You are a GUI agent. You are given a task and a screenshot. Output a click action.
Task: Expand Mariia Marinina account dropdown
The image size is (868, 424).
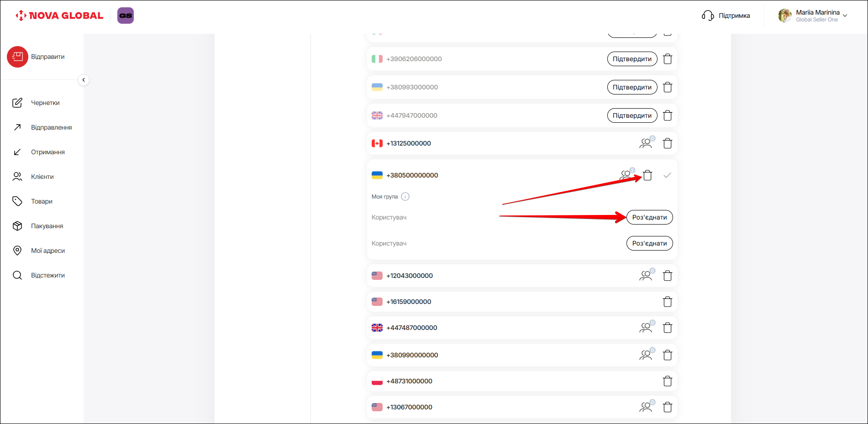coord(845,16)
